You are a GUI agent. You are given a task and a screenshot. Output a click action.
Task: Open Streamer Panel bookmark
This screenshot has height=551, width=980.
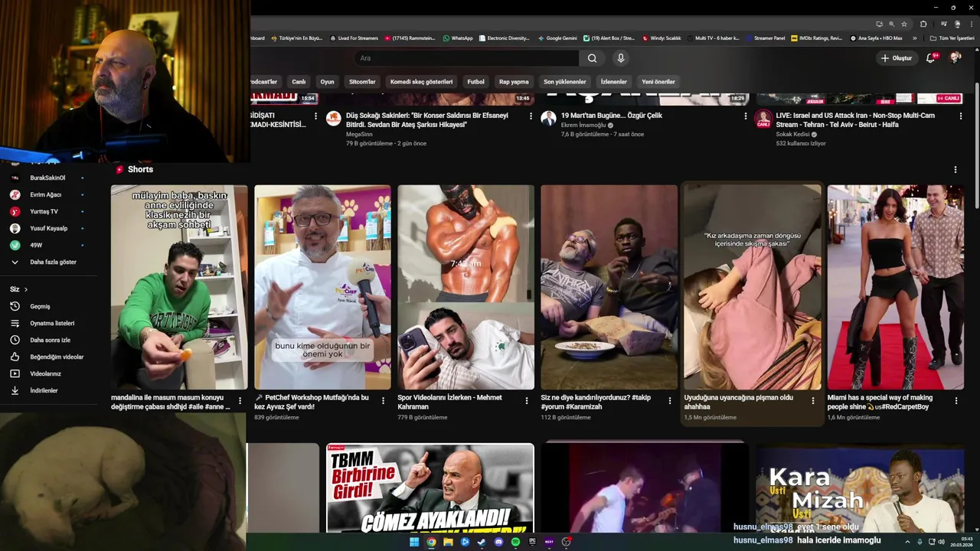tap(766, 38)
